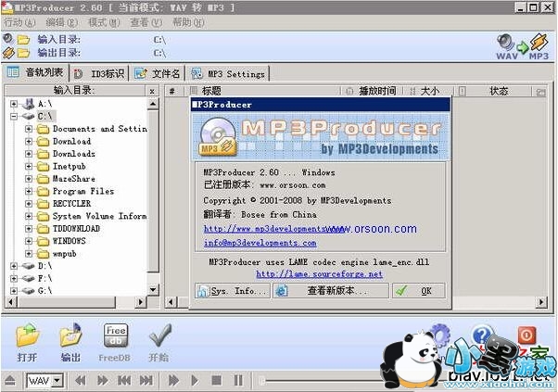Click the Output (输出) folder icon
This screenshot has height=392, width=558.
point(70,335)
